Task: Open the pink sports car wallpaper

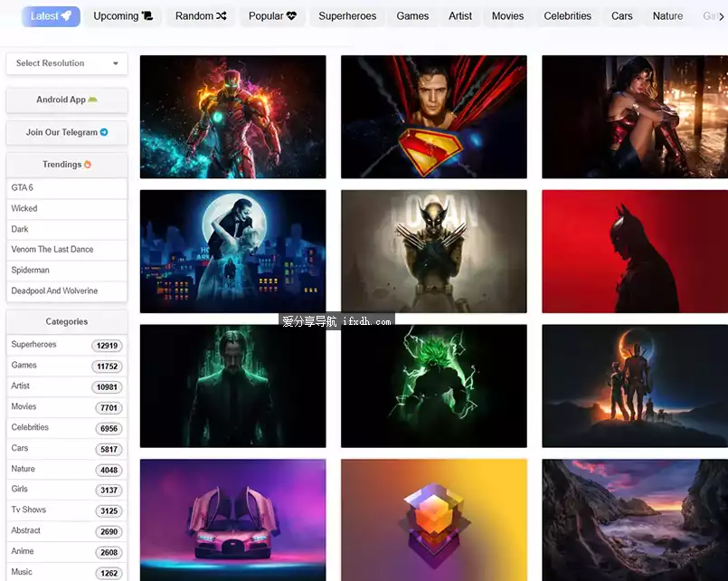Action: coord(233,519)
